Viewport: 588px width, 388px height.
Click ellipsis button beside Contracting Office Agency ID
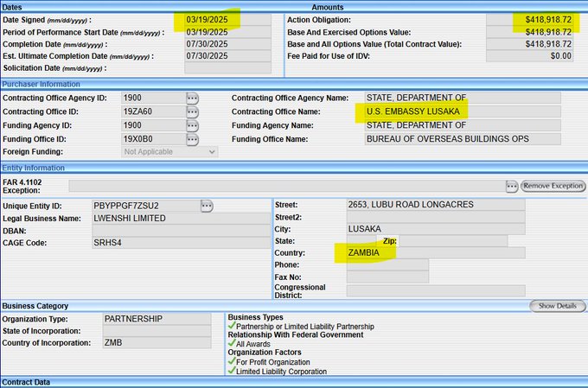tap(192, 99)
